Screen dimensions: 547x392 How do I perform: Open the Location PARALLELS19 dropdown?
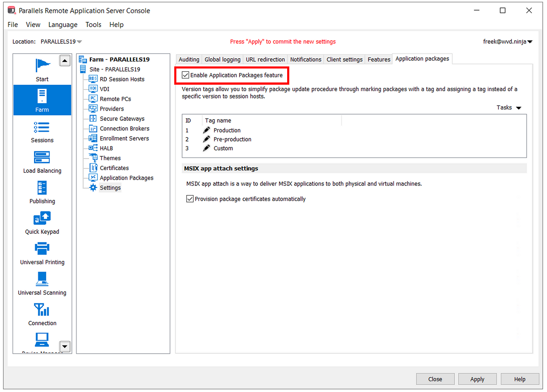(x=61, y=41)
